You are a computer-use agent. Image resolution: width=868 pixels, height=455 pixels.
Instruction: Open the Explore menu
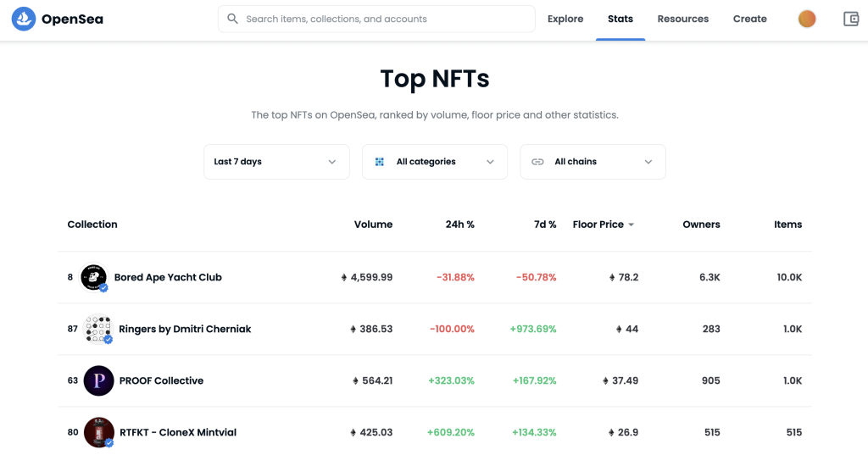[565, 19]
